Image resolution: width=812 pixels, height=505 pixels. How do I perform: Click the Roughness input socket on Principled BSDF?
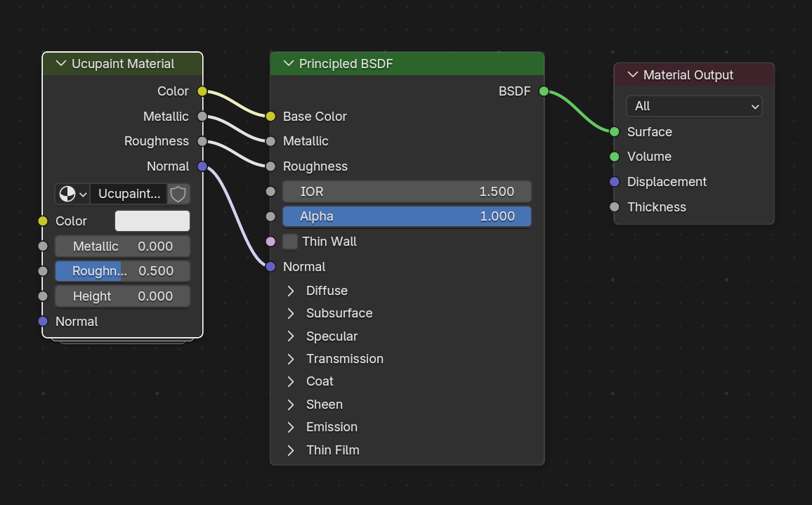coord(270,166)
